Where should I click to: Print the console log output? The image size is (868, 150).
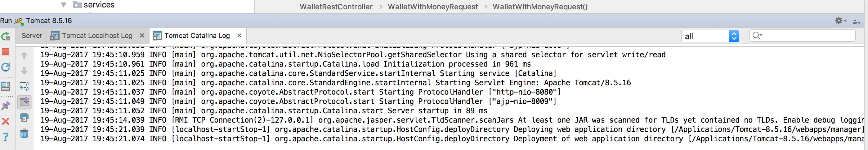pos(24,118)
